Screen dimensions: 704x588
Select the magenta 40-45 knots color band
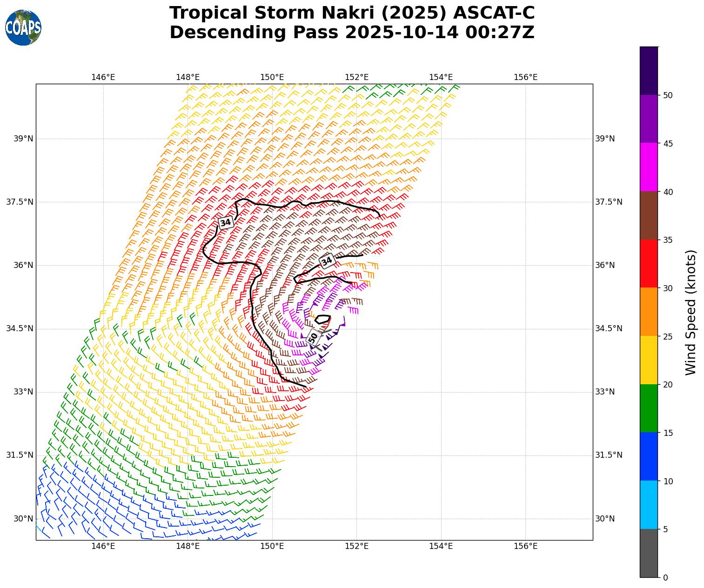649,167
